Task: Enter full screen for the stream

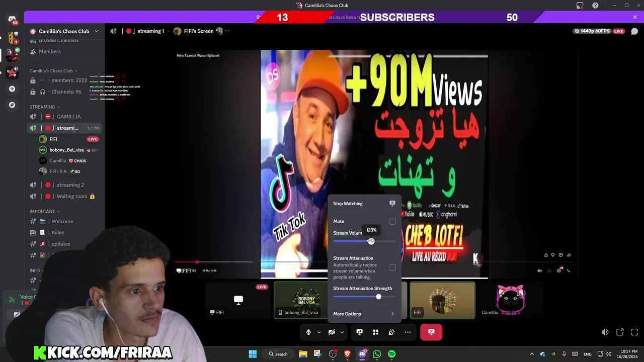Action: 634,332
